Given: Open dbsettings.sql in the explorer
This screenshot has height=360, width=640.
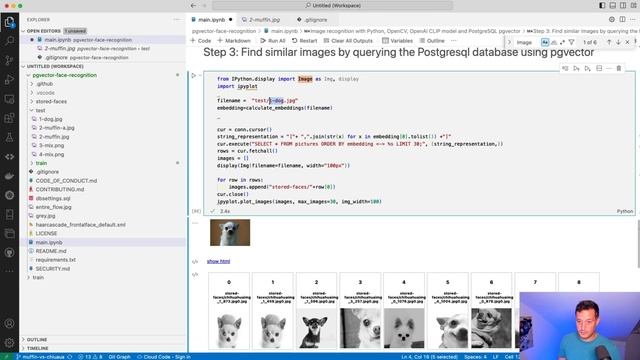Looking at the screenshot, I should [x=53, y=198].
